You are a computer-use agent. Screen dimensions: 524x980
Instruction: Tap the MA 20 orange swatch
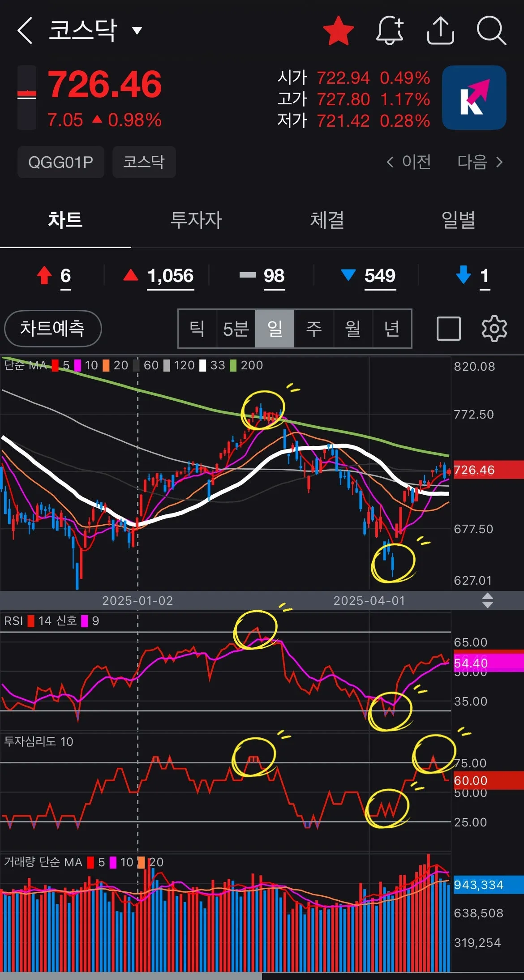(x=106, y=366)
